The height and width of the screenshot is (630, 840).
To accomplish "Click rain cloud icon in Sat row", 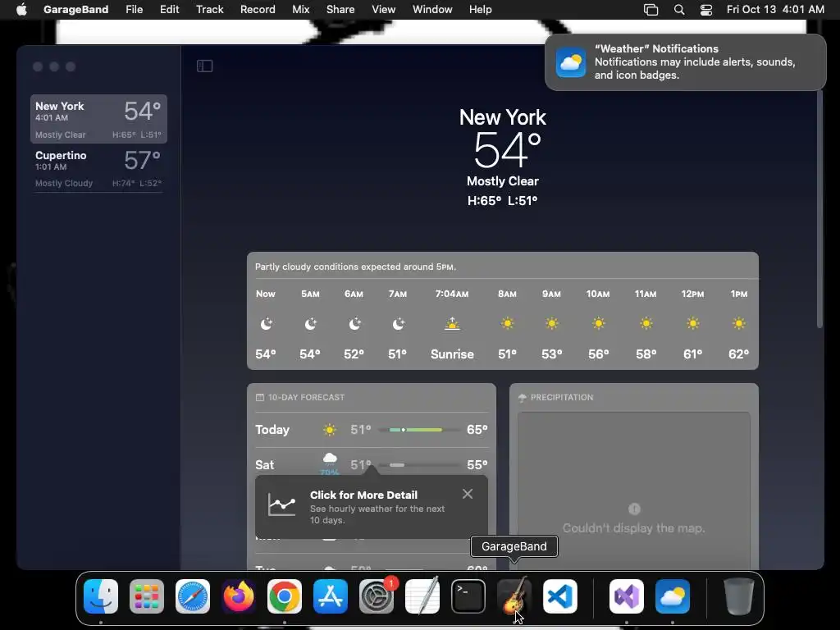I will tap(330, 459).
